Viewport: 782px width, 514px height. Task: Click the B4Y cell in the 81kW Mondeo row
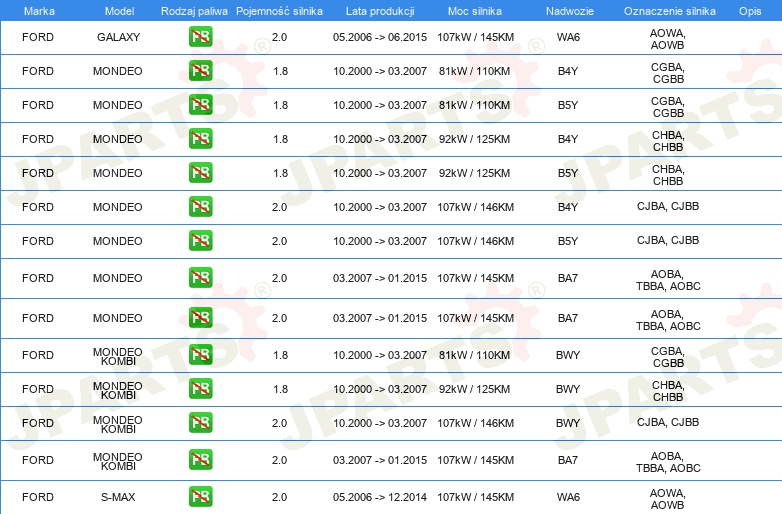tap(568, 71)
